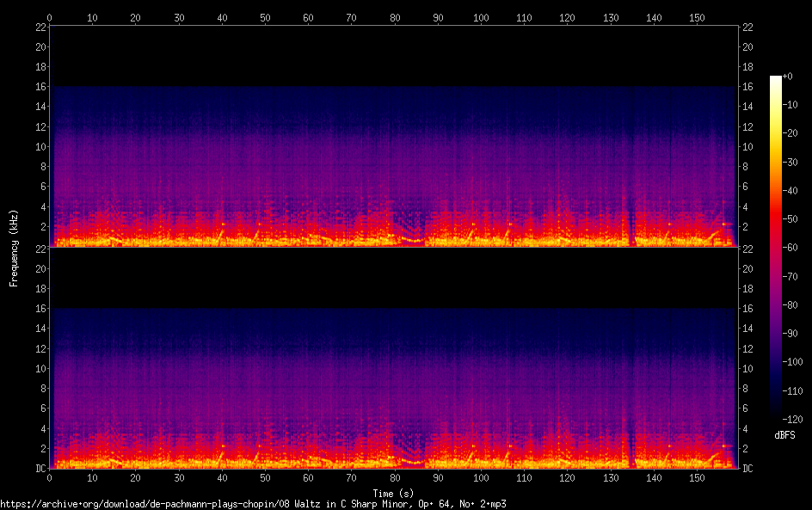This screenshot has width=812, height=510.
Task: Click the '-80' colorbar label
Action: (x=790, y=305)
